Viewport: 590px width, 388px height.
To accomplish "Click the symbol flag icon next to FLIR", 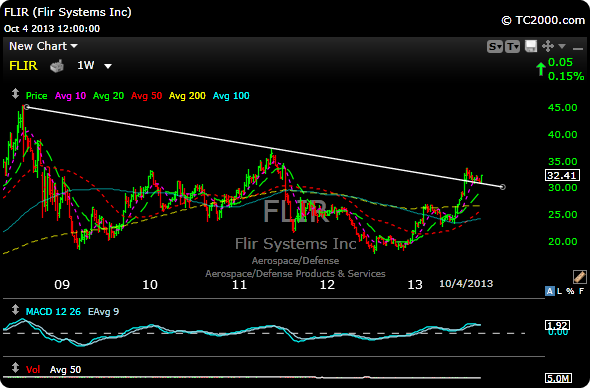I will [57, 66].
